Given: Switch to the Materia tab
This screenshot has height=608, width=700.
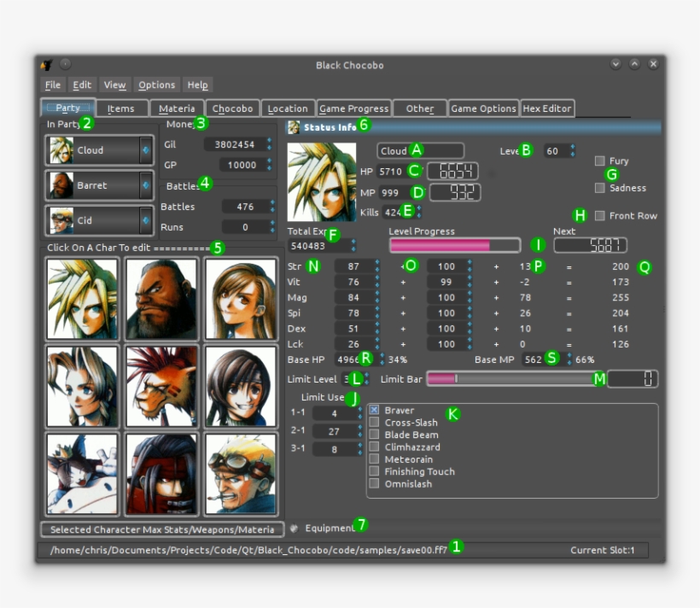Looking at the screenshot, I should pos(177,108).
